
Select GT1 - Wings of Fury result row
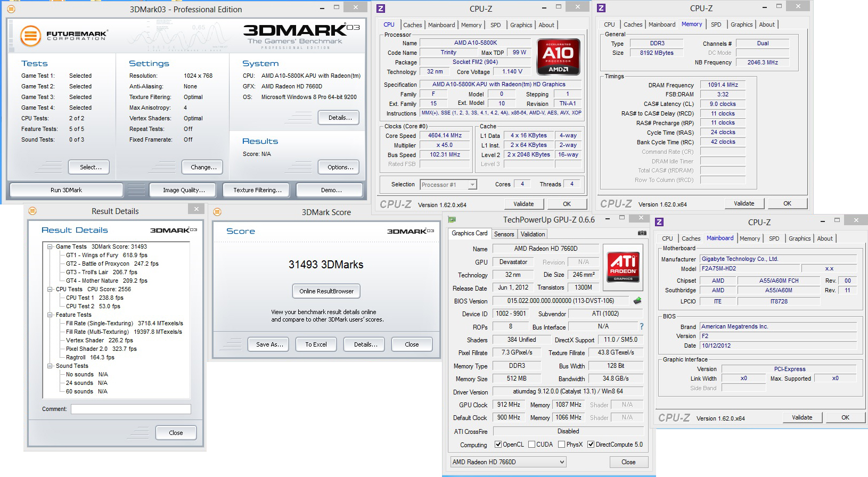point(107,255)
